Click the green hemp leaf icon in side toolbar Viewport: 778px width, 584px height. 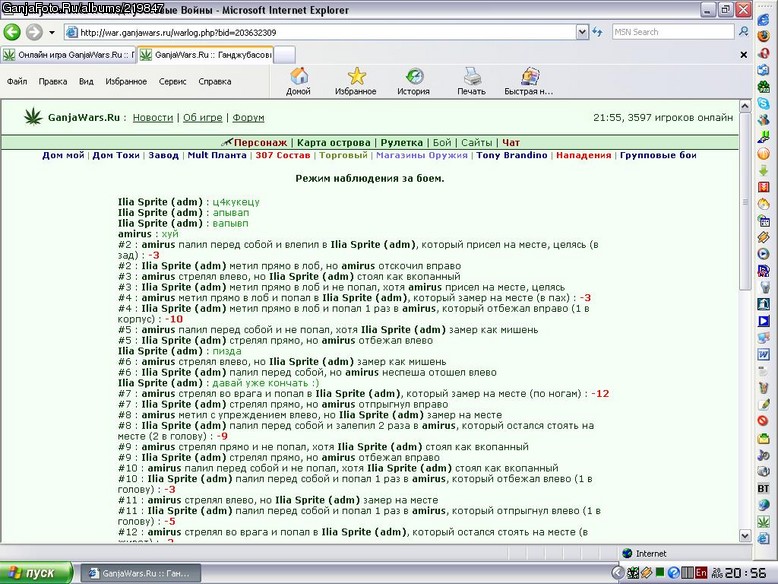(764, 521)
